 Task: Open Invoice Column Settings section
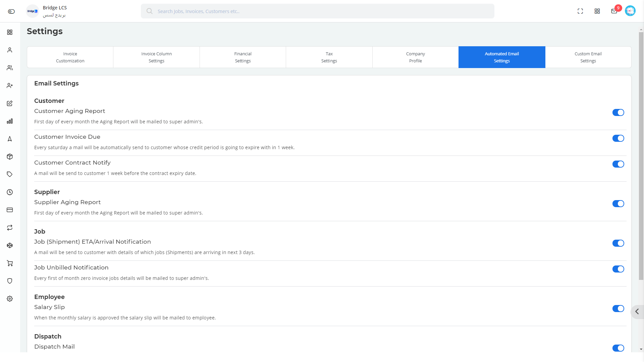[156, 57]
